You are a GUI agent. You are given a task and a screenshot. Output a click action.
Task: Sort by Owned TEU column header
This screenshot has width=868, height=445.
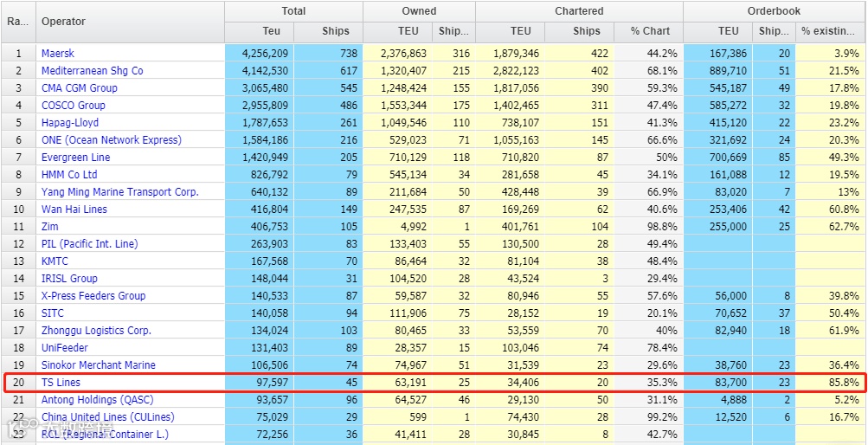click(398, 31)
